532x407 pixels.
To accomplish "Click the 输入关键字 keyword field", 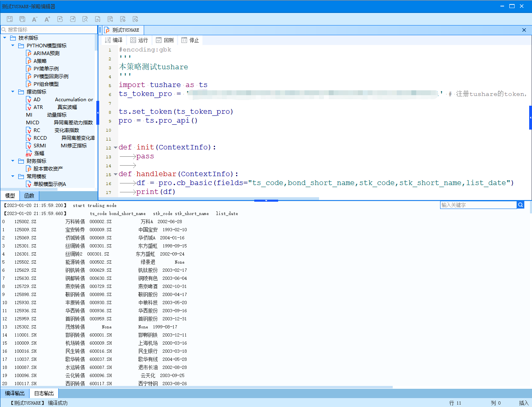I will (x=479, y=205).
